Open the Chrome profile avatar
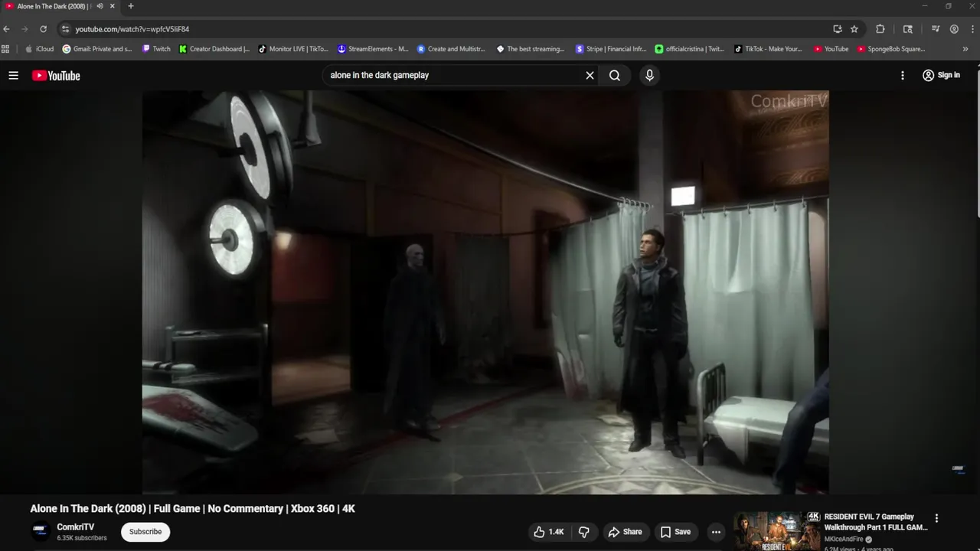 (954, 29)
